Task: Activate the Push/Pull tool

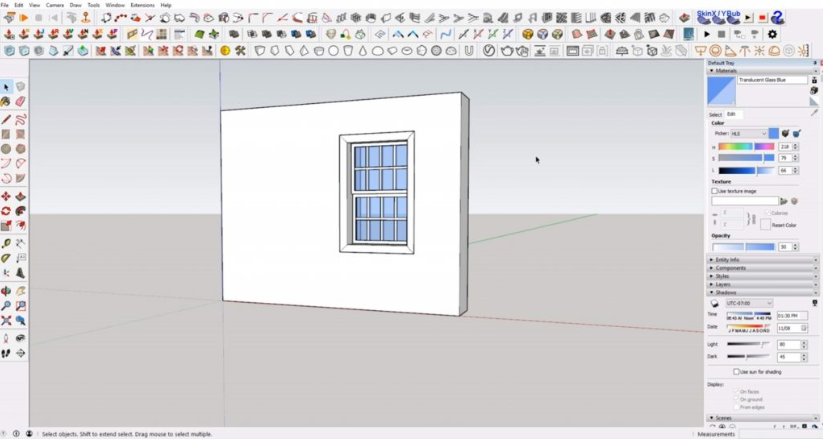Action: (20, 196)
